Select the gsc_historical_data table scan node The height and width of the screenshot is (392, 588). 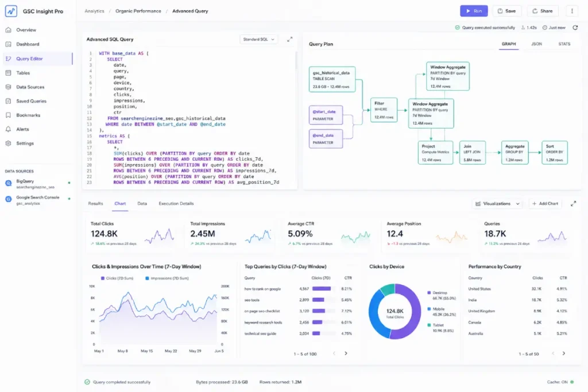coord(332,79)
